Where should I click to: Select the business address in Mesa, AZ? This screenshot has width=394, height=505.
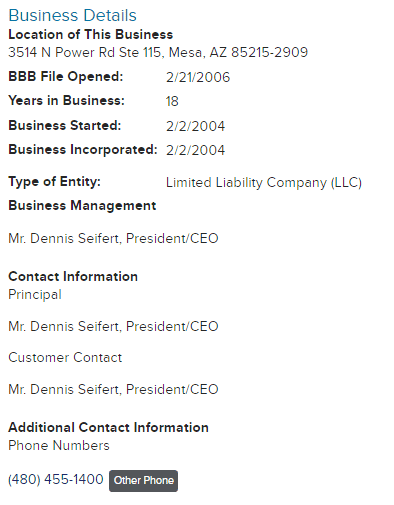[x=158, y=52]
